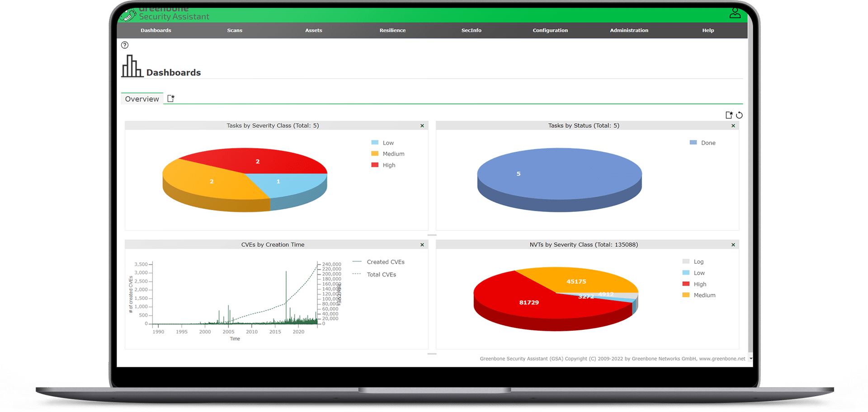
Task: Toggle High legend in NVTs chart
Action: [694, 284]
